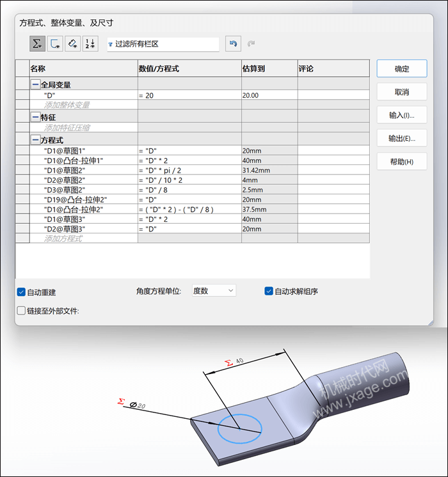Select the "D19@凸台-拉伸2" row name
This screenshot has width=448, height=477.
coord(84,199)
